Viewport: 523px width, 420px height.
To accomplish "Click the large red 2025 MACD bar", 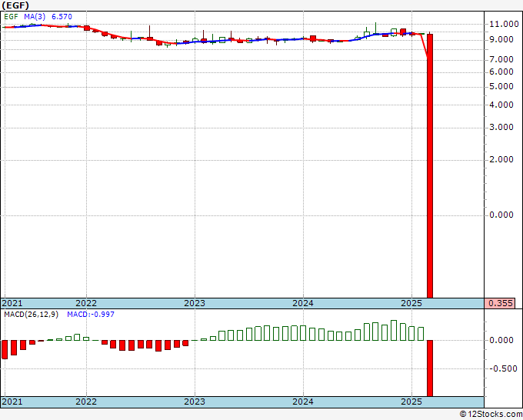I will (x=430, y=368).
